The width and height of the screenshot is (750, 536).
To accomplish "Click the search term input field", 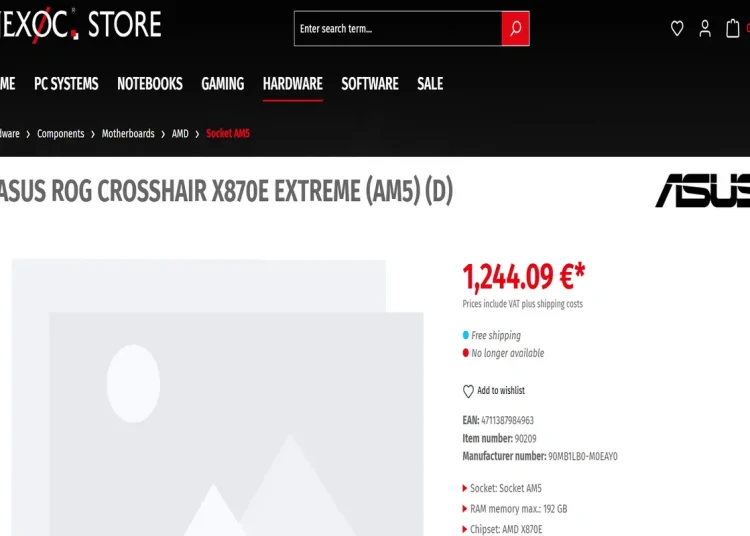I will pyautogui.click(x=398, y=29).
